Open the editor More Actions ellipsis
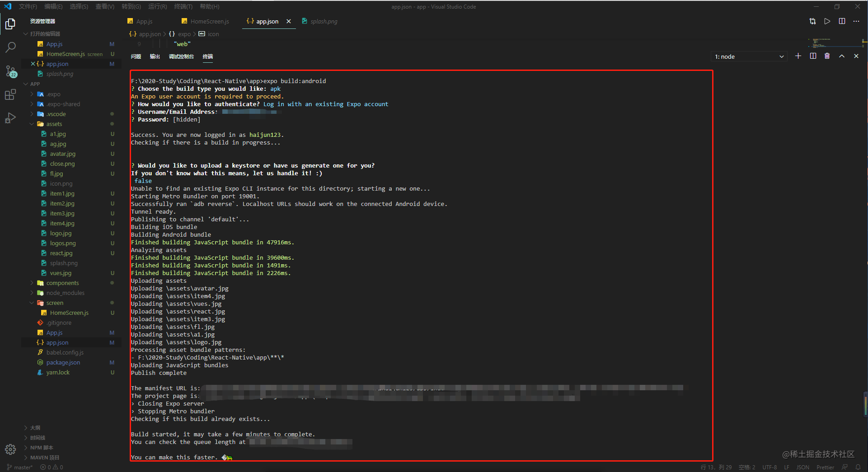 pos(856,21)
